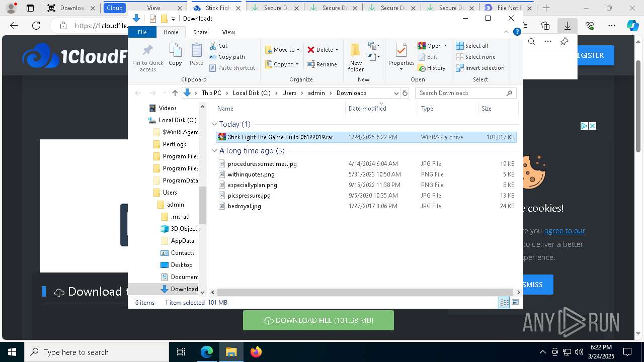
Task: Click Edit in the Open group
Action: coord(428,57)
